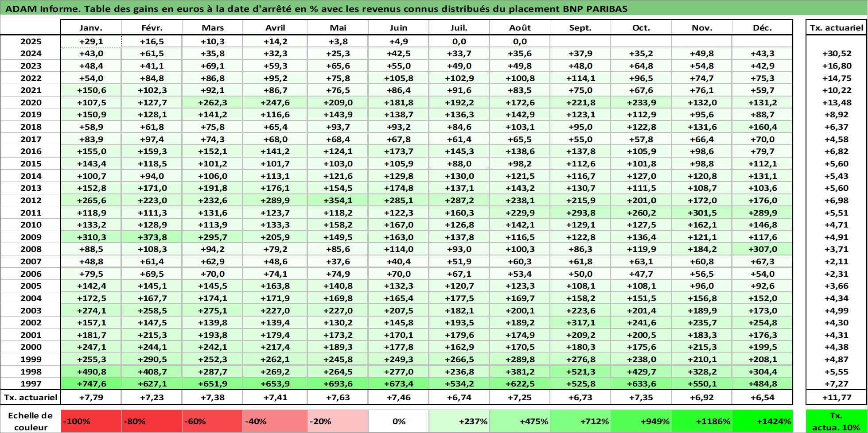Viewport: 868px width, 433px height.
Task: Select the -40% color scale swatch
Action: [275, 421]
